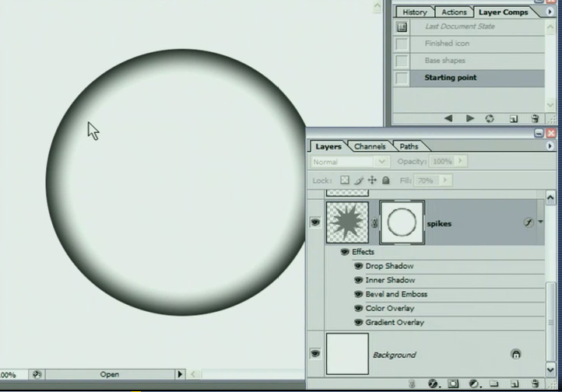Apply the next layer comp arrow

coord(469,119)
